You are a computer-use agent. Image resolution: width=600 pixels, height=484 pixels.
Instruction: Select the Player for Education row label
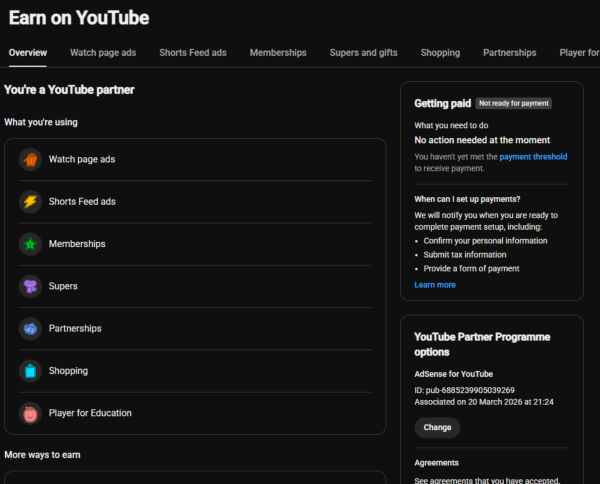[x=90, y=413]
